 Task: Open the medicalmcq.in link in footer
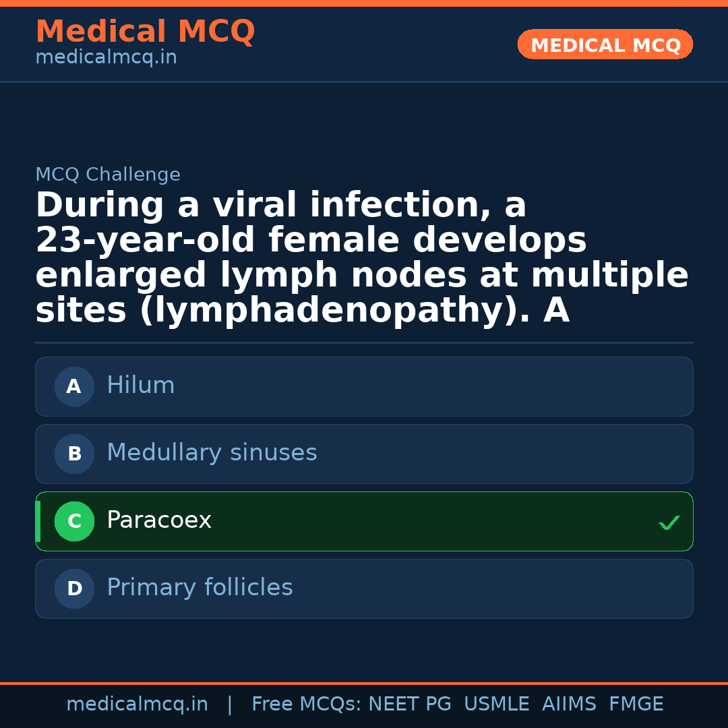137,704
